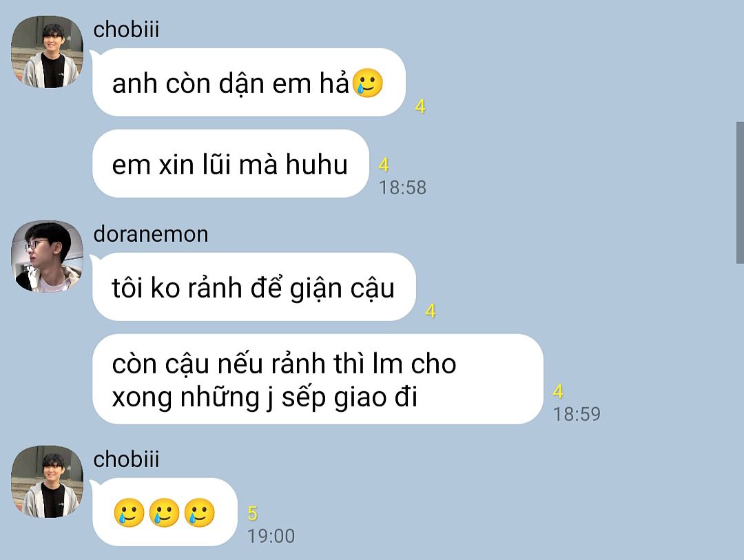Tap the three crying-smile emoji message

point(165,512)
